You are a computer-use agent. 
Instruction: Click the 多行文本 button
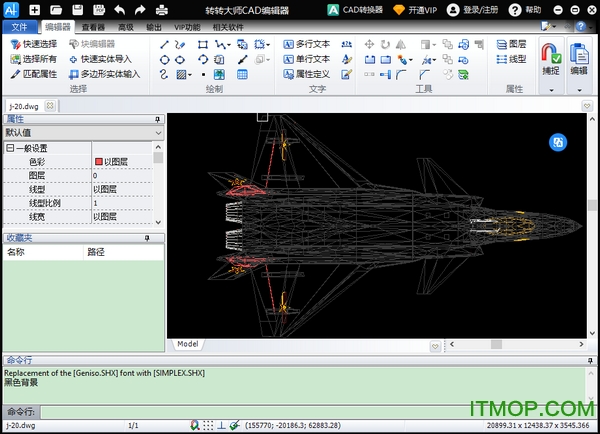click(x=307, y=44)
